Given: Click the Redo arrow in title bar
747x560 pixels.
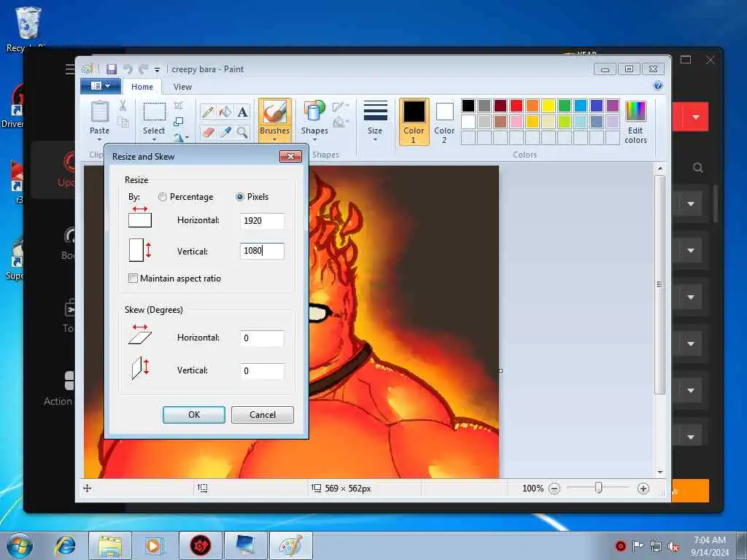Looking at the screenshot, I should coord(143,69).
